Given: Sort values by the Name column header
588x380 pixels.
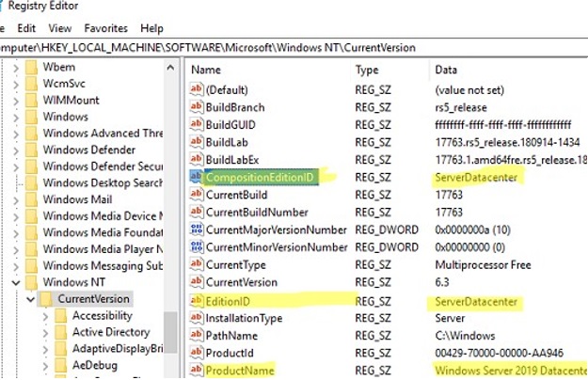Looking at the screenshot, I should tap(206, 70).
